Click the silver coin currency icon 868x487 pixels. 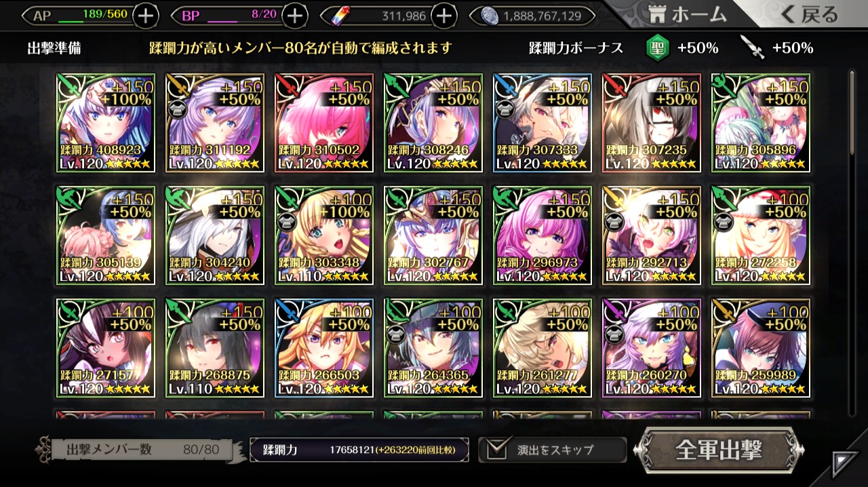pos(490,15)
